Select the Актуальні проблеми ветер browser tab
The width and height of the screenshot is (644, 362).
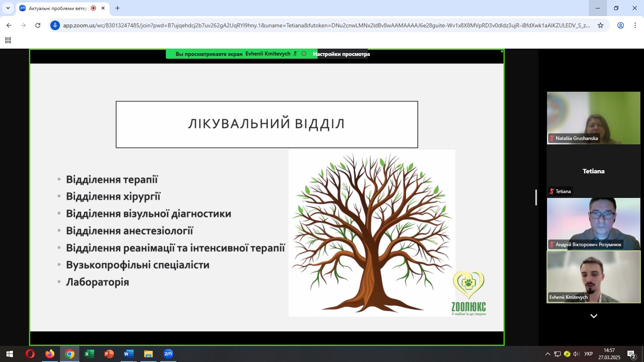(x=58, y=8)
